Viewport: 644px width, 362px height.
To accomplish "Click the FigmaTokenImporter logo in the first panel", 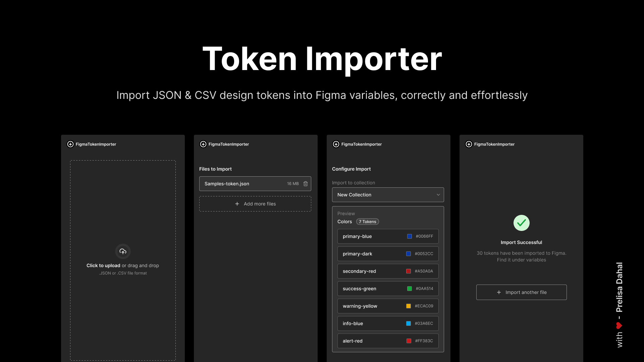I will (70, 144).
